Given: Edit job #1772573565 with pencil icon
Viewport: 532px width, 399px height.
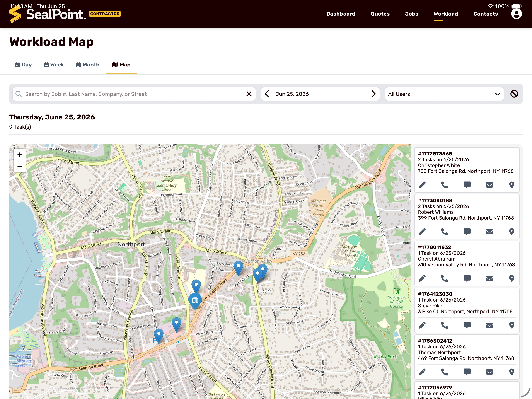Looking at the screenshot, I should (422, 185).
